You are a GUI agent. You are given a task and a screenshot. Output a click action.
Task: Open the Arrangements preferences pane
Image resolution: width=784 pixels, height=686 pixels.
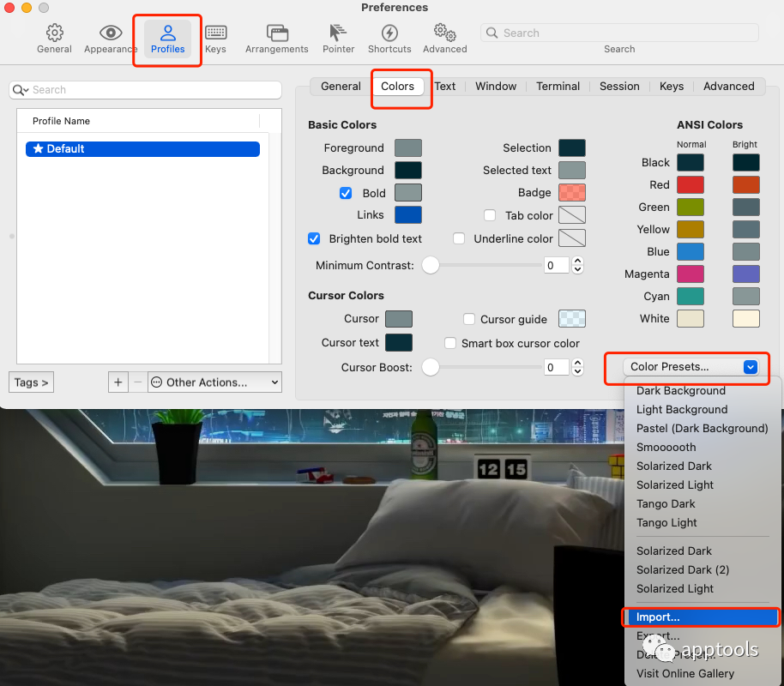pyautogui.click(x=276, y=39)
